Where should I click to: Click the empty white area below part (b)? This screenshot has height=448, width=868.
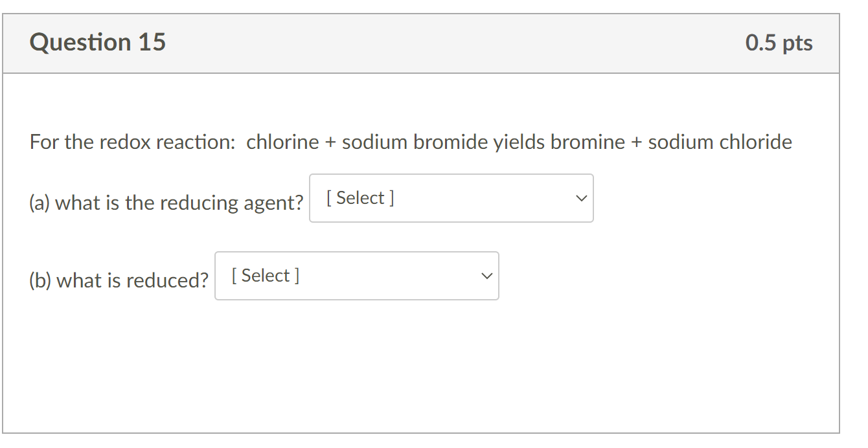[421, 363]
